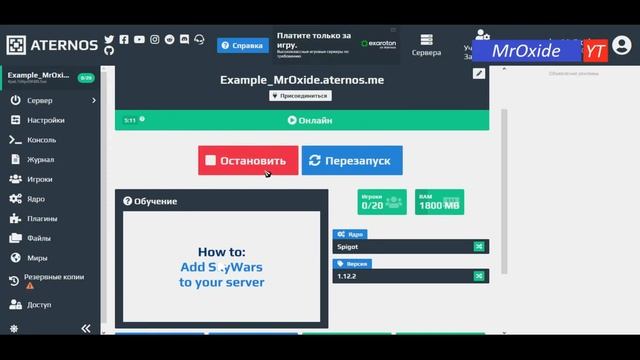Click the Присоединиться button
The height and width of the screenshot is (360, 640).
click(300, 96)
